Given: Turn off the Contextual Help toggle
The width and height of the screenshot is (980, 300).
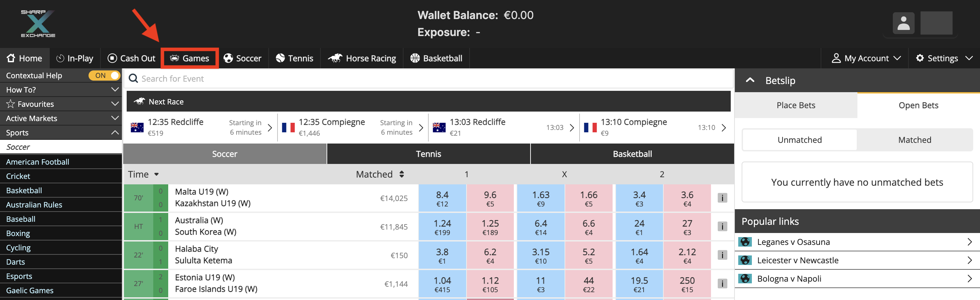Looking at the screenshot, I should pyautogui.click(x=104, y=75).
